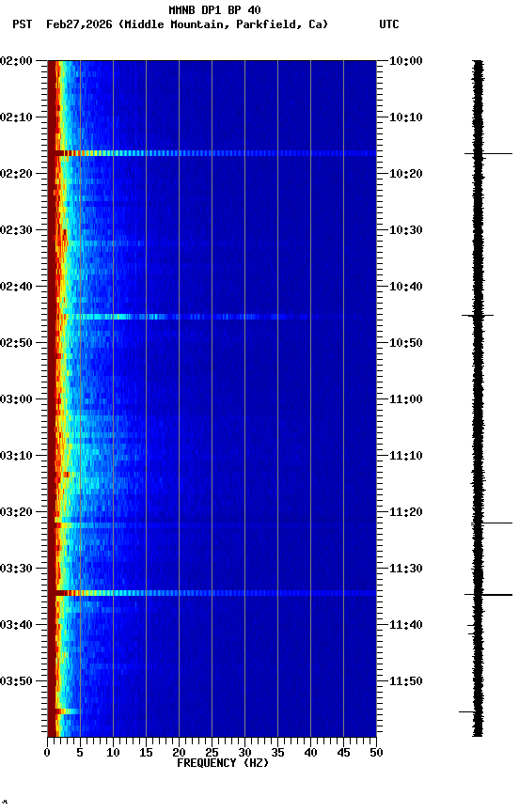Click the 45 Hz frequency axis label

343,753
